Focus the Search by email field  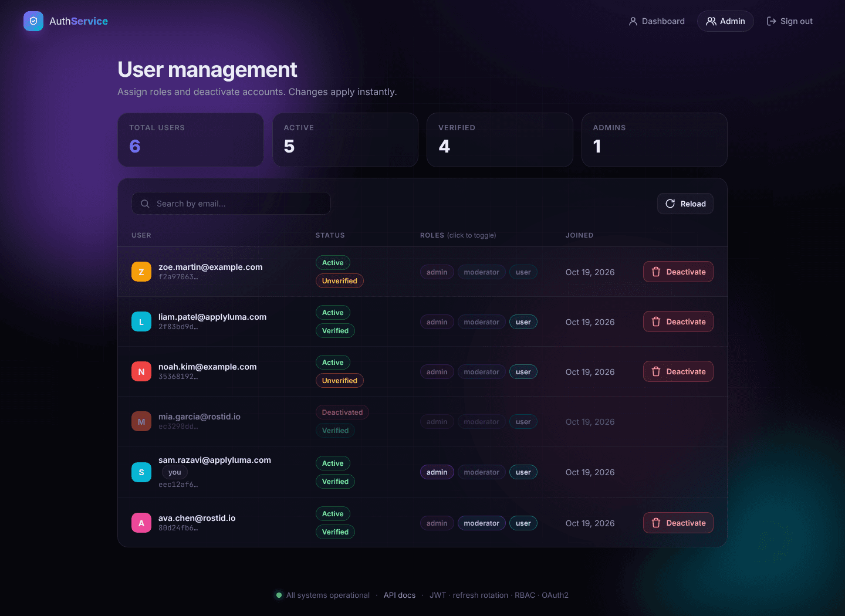tap(231, 204)
